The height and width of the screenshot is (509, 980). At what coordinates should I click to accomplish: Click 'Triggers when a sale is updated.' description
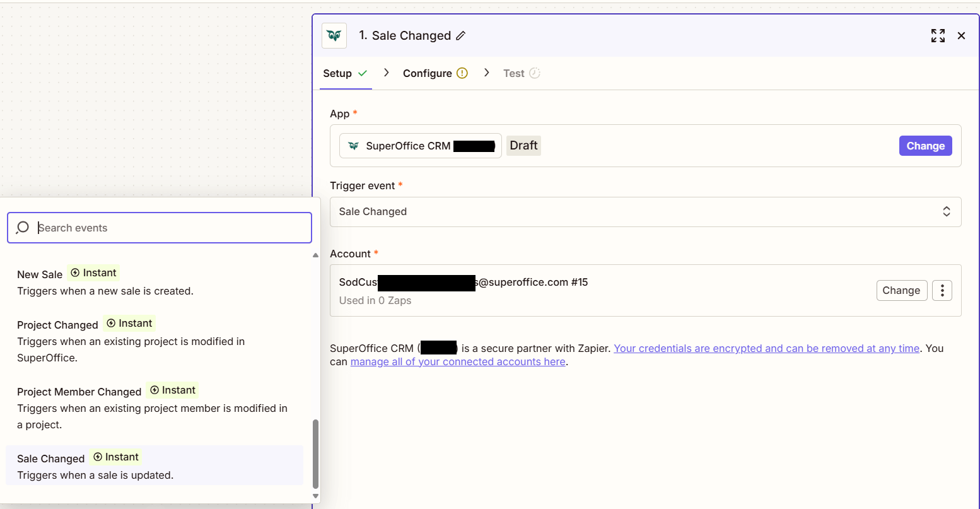pyautogui.click(x=95, y=475)
